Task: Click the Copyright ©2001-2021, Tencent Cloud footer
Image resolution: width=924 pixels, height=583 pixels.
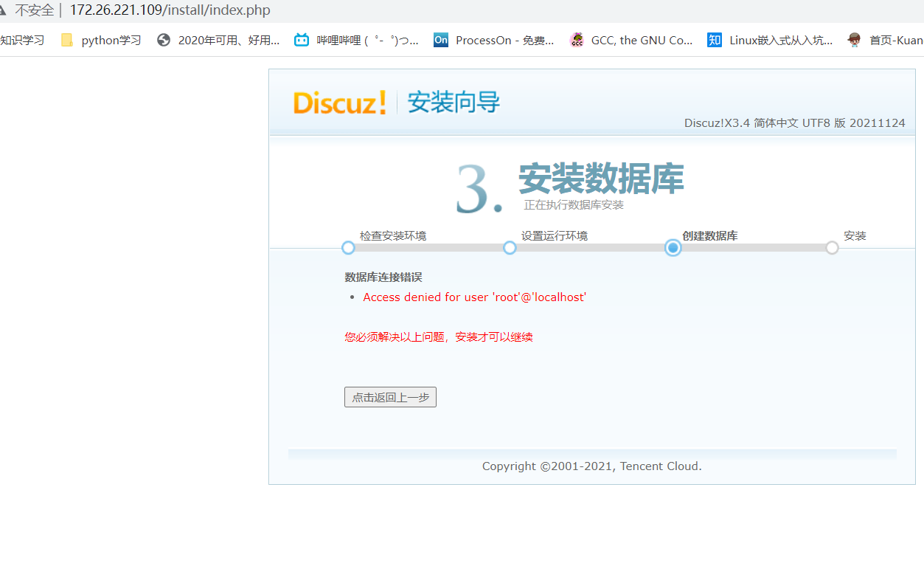Action: 592,466
